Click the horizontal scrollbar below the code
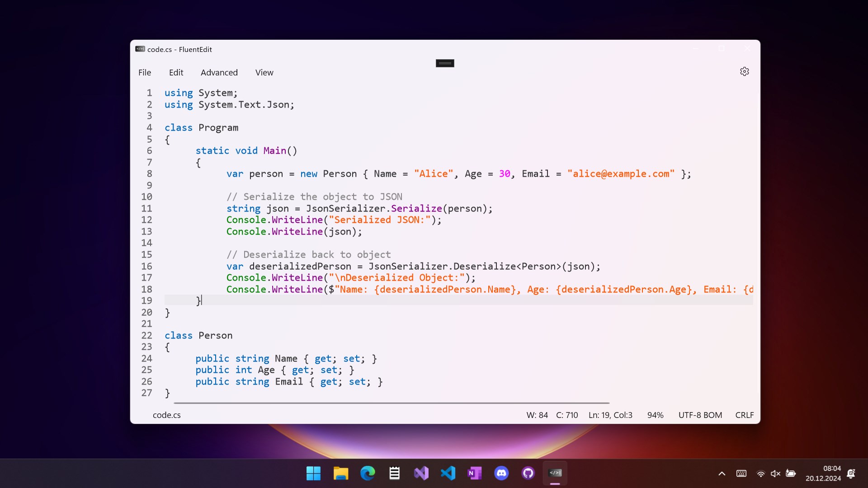Screen dimensions: 868x488 (x=391, y=403)
